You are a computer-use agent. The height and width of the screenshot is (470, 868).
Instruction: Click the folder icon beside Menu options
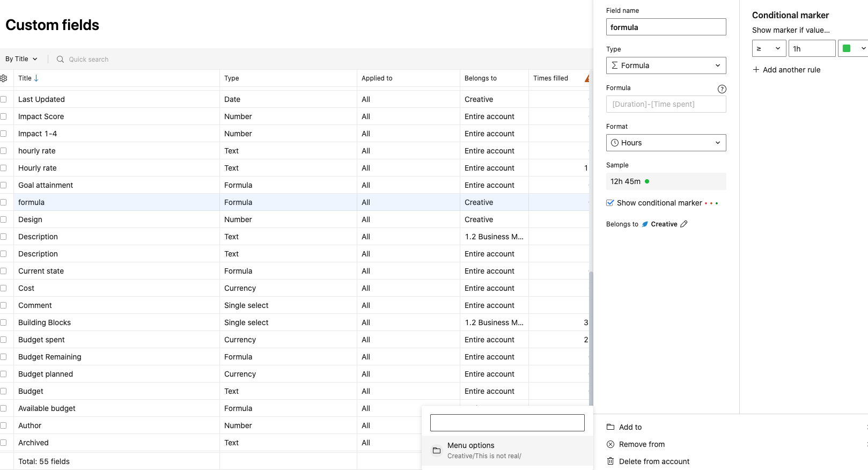[x=437, y=450]
